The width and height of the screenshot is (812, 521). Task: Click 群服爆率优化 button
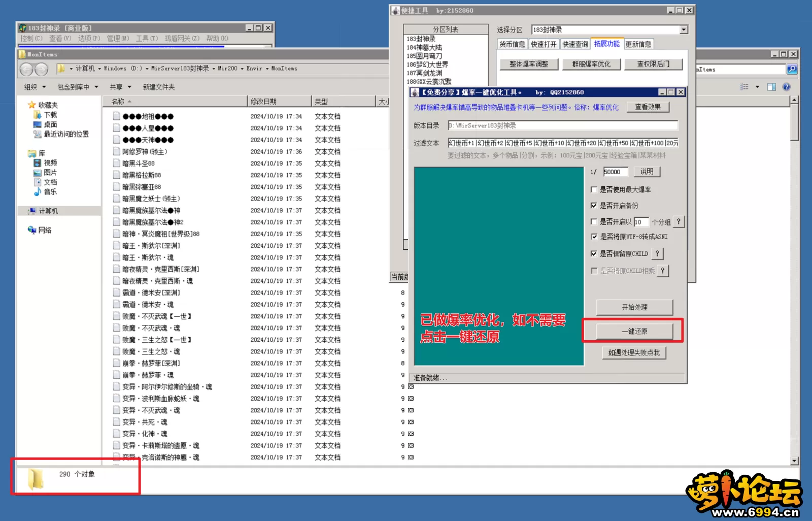click(x=591, y=64)
